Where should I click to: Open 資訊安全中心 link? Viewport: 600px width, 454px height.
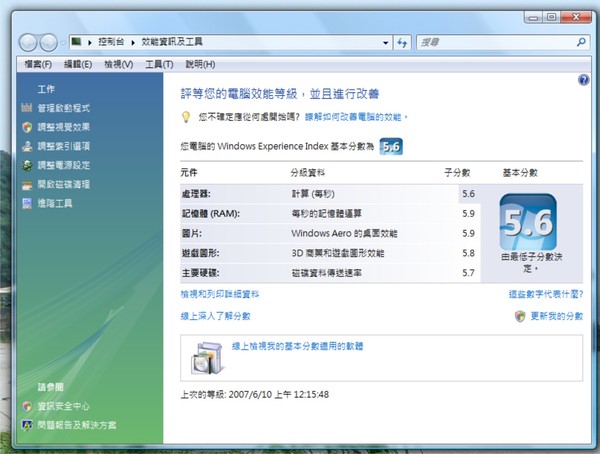coord(64,406)
